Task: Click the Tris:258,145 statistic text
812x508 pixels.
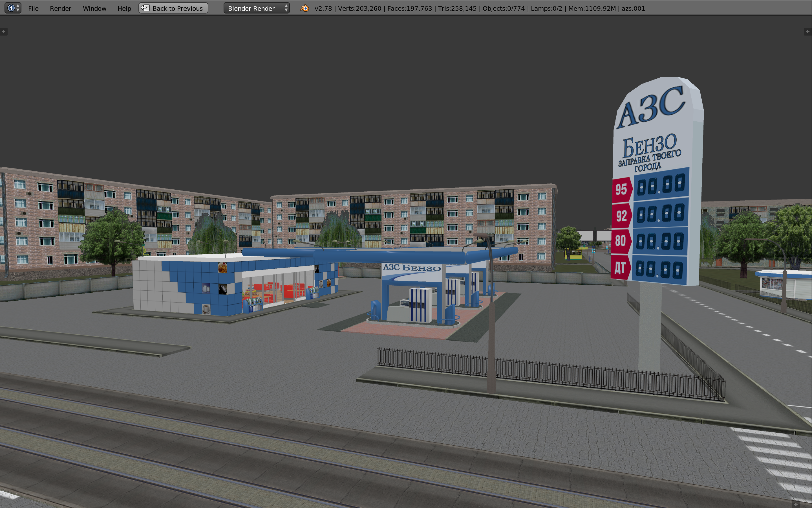Action: pos(457,8)
